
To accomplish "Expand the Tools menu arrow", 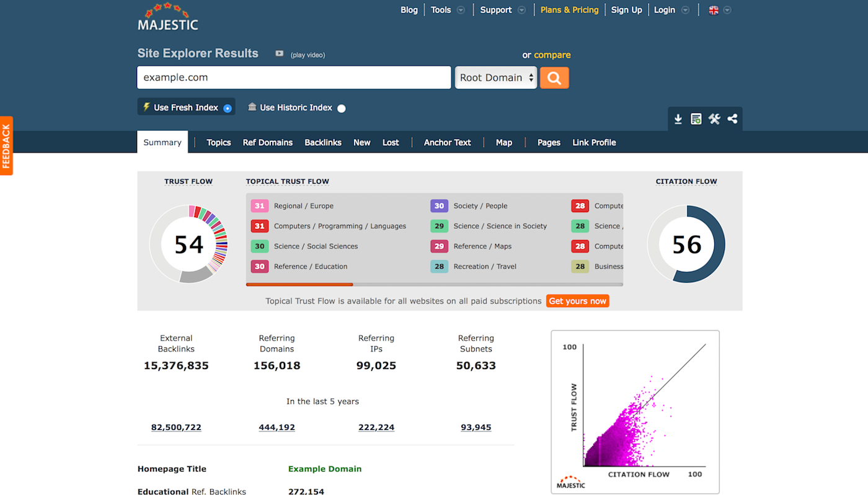I will coord(461,10).
